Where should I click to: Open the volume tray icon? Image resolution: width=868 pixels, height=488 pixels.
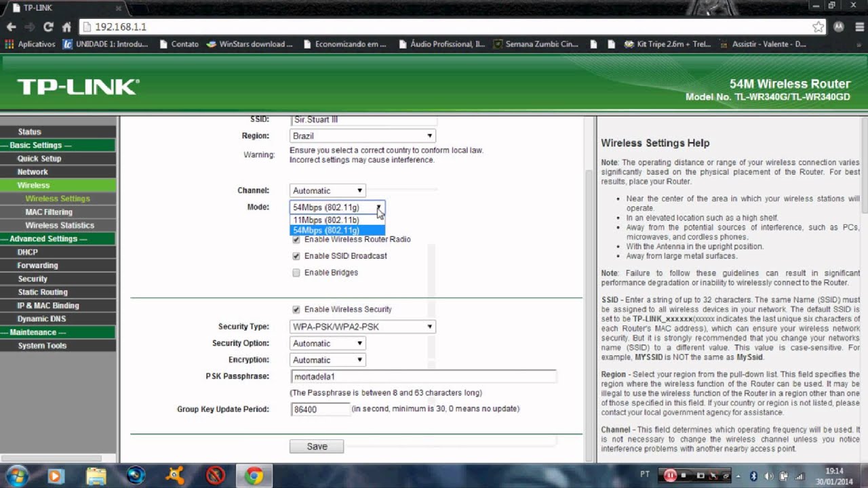click(768, 476)
